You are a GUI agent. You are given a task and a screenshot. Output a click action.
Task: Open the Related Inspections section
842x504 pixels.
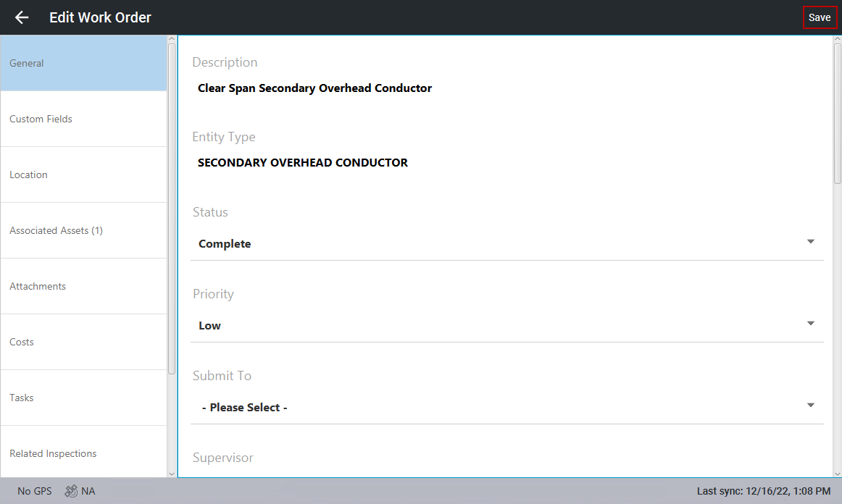coord(83,453)
